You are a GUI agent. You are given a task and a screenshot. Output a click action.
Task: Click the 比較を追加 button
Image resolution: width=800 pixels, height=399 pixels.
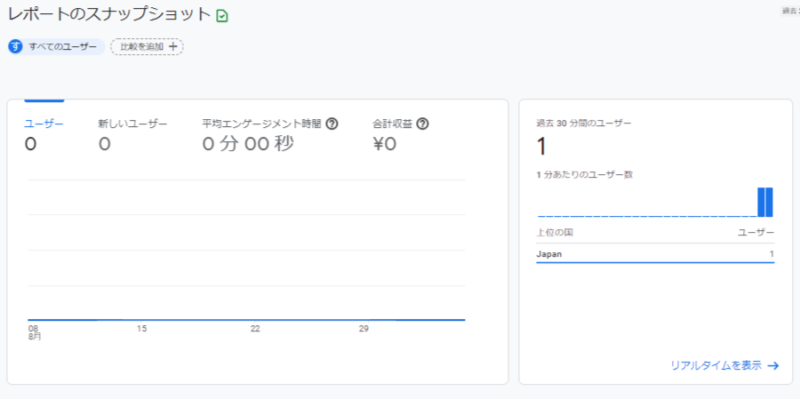[x=147, y=47]
